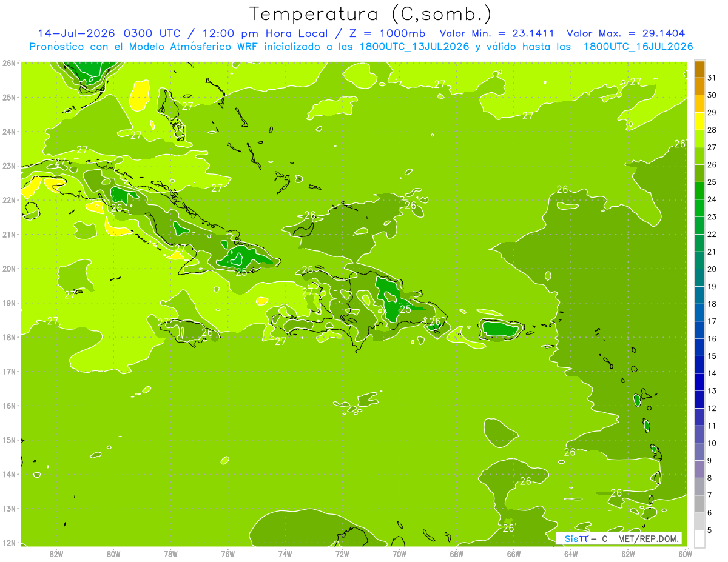Click latitude axis label '12N'
The image size is (728, 562).
[8, 543]
